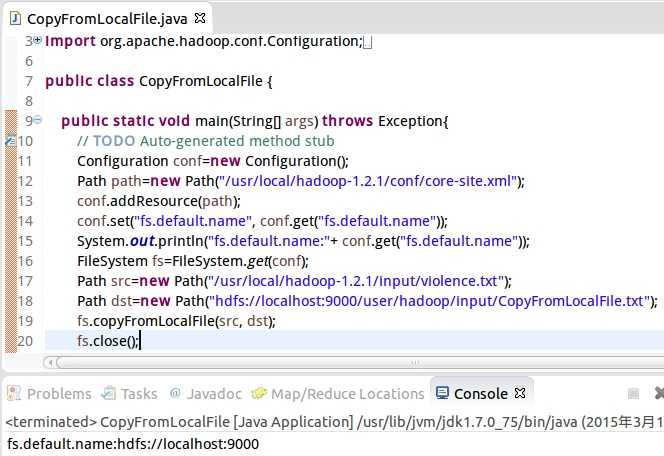
Task: Click the Remove Launch X icon in Console toolbar
Action: (x=659, y=393)
